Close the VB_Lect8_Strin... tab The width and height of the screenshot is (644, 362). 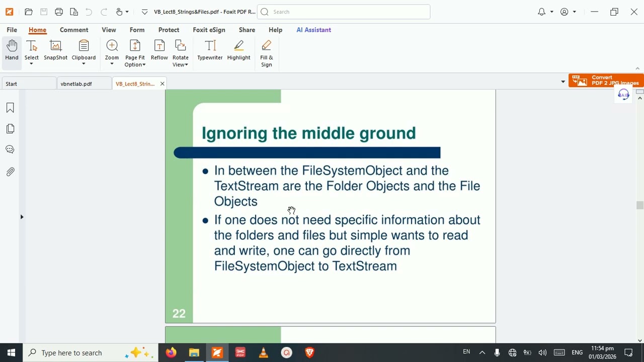[x=162, y=83]
